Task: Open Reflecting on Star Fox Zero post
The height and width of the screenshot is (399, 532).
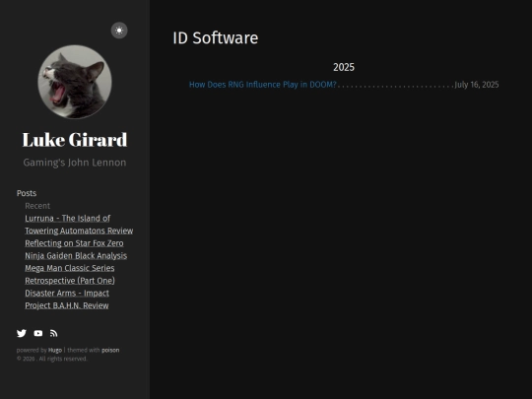Action: pos(74,243)
